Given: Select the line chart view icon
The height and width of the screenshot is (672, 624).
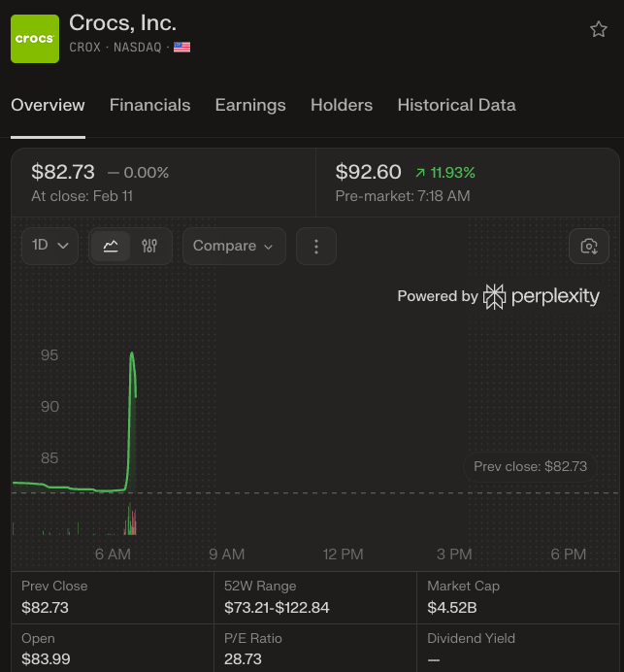Looking at the screenshot, I should coord(111,246).
